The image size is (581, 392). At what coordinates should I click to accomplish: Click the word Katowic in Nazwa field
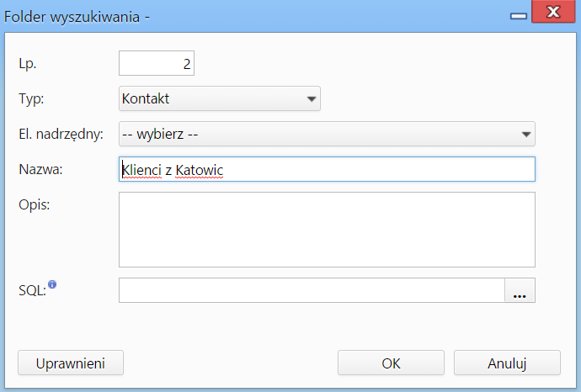(200, 170)
